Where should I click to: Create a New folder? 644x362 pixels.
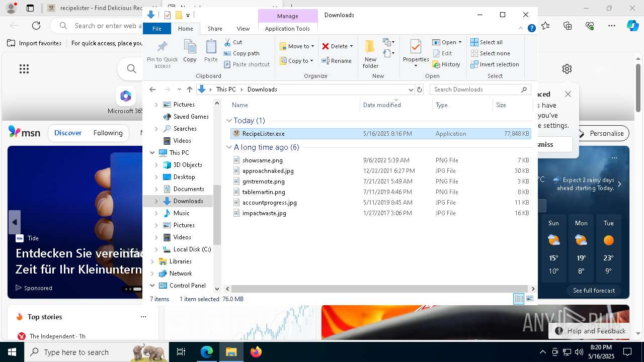(x=370, y=54)
